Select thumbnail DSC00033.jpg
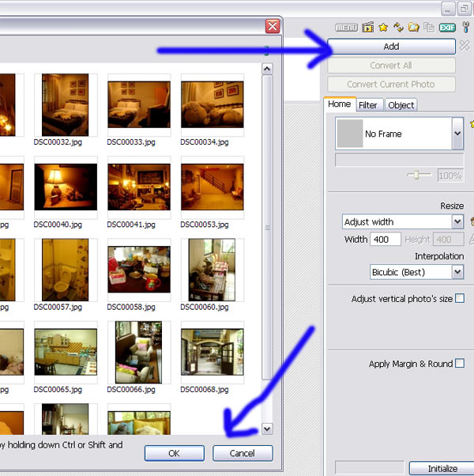 pyautogui.click(x=139, y=104)
